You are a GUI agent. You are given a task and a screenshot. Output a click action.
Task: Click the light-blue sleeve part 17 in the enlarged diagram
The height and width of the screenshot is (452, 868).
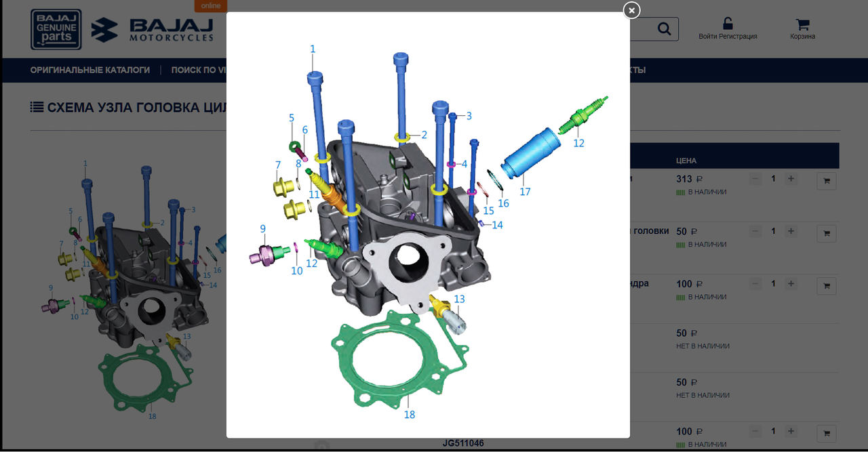pos(530,152)
